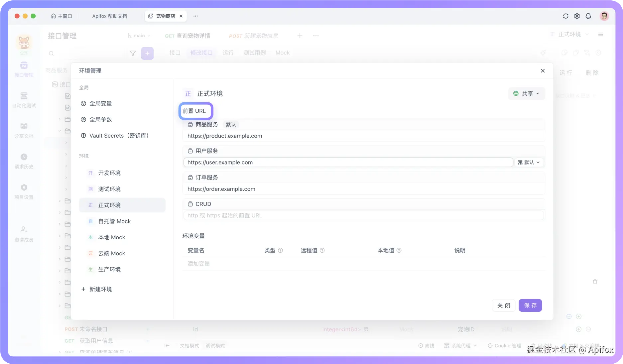Open 项目设置 from the sidebar
This screenshot has height=364, width=623.
pyautogui.click(x=24, y=190)
